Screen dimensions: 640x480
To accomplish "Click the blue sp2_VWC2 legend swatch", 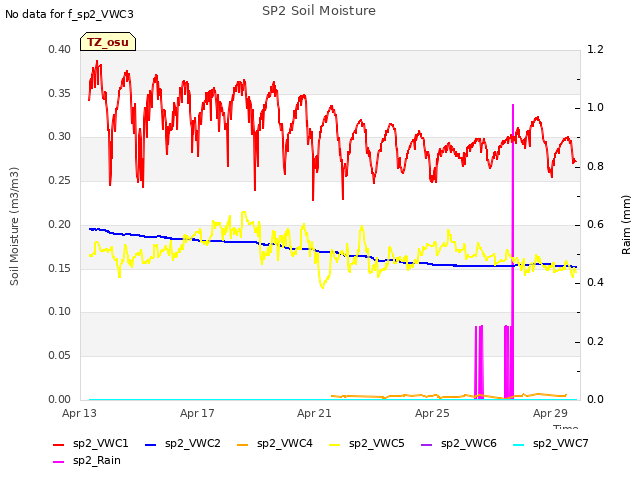I will [x=151, y=444].
